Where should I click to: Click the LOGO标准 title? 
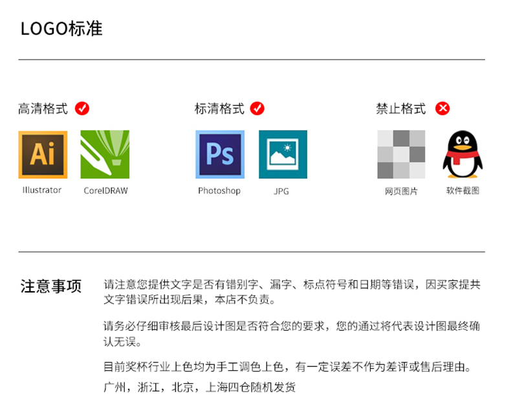point(61,28)
